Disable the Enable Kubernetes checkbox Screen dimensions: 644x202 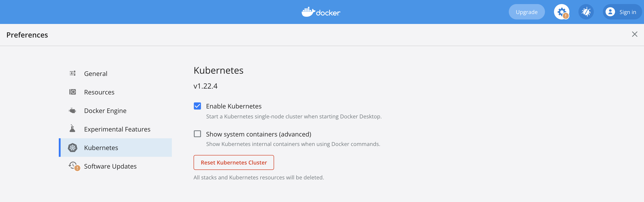197,106
